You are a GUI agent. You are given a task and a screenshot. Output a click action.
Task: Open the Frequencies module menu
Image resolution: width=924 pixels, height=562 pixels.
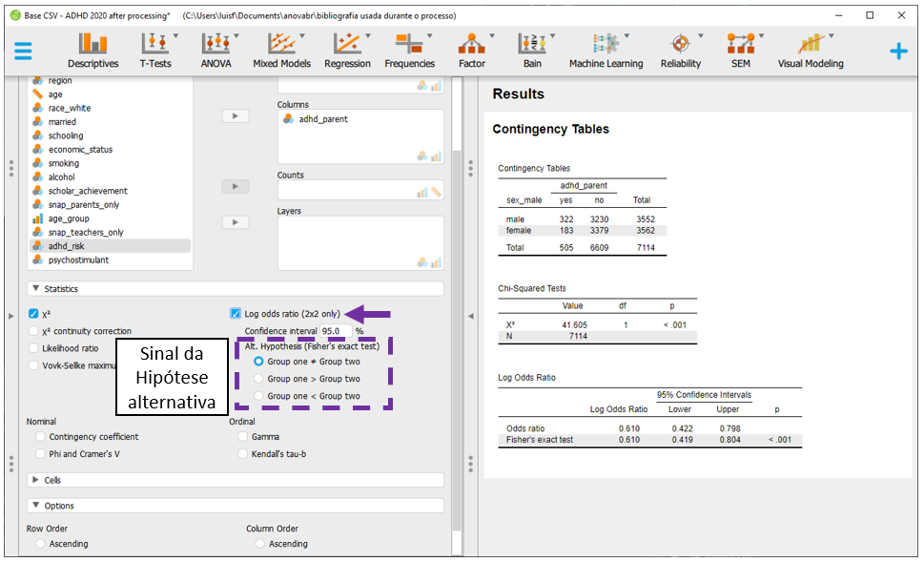tap(409, 51)
